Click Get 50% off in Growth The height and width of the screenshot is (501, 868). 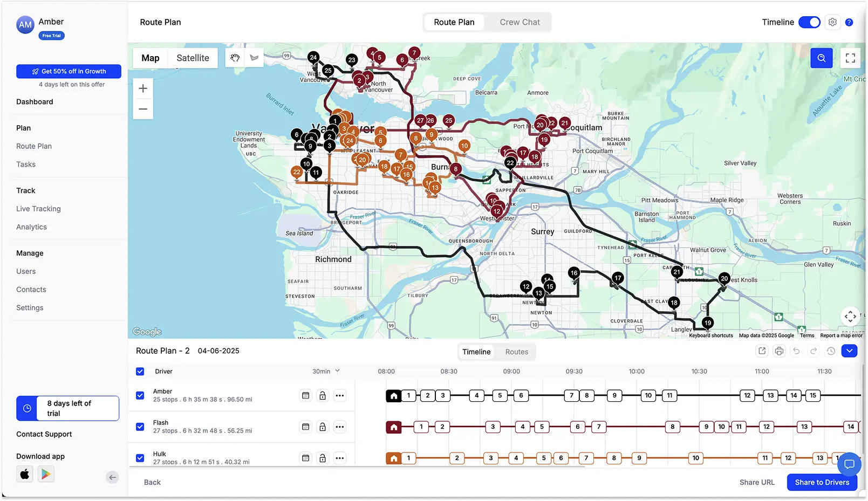point(69,71)
